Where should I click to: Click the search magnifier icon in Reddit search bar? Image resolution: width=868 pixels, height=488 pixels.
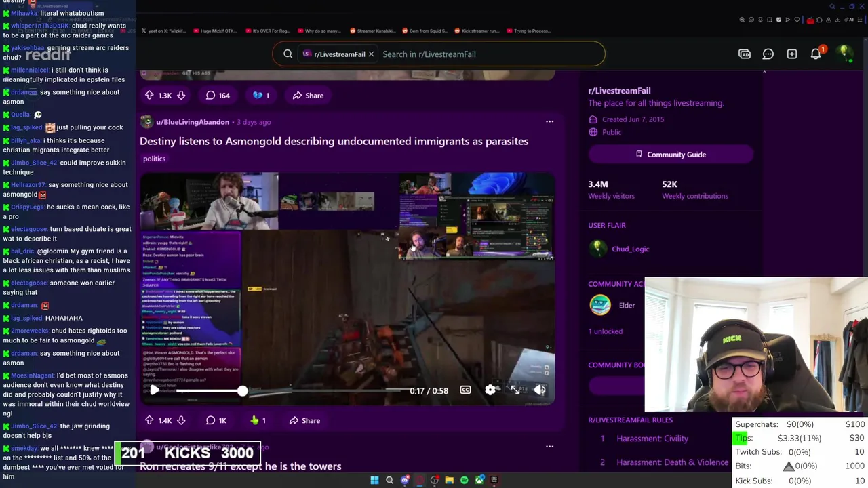pos(288,54)
